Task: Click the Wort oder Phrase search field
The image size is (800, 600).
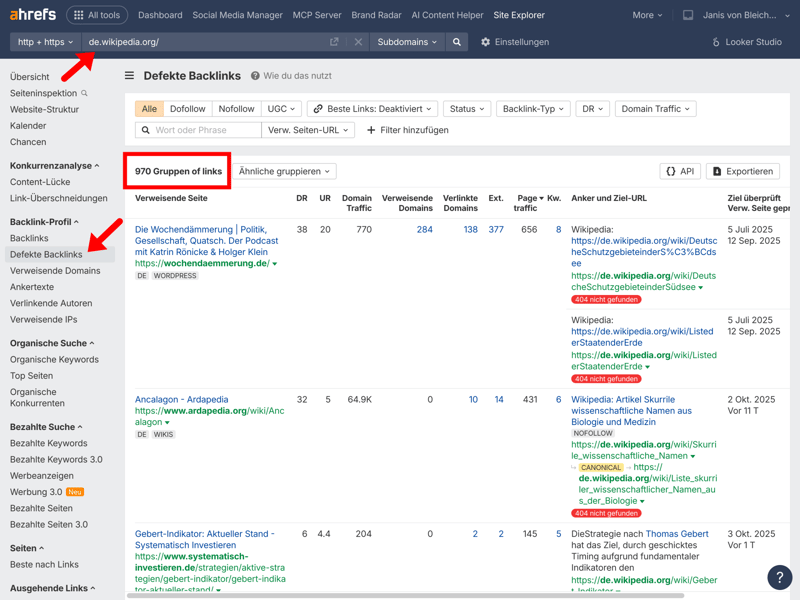Action: click(205, 130)
